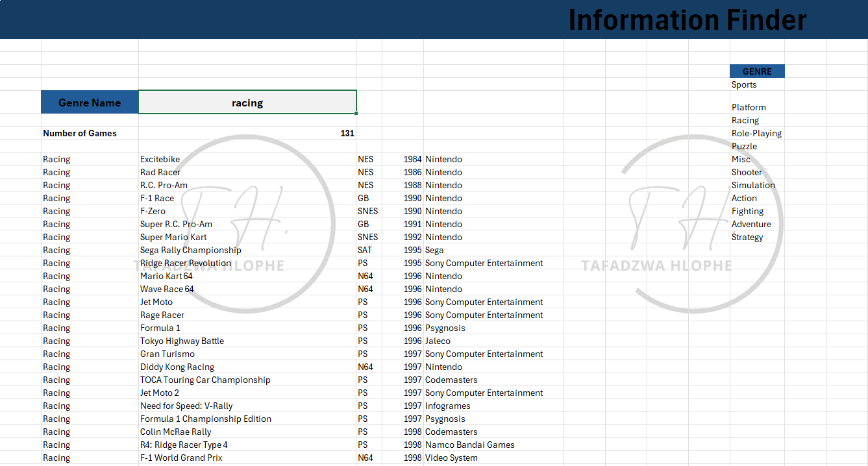Choose Role-Playing in the GENRE list
The width and height of the screenshot is (868, 466).
[x=756, y=133]
